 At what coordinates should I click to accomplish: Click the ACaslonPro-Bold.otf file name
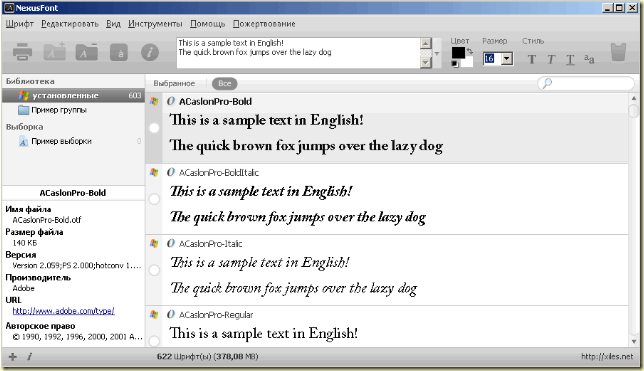[47, 220]
